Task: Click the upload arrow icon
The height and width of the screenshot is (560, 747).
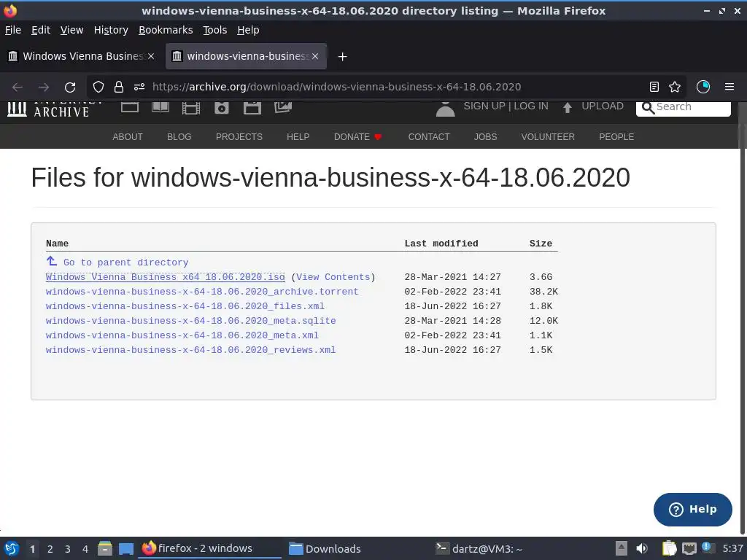Action: click(567, 108)
